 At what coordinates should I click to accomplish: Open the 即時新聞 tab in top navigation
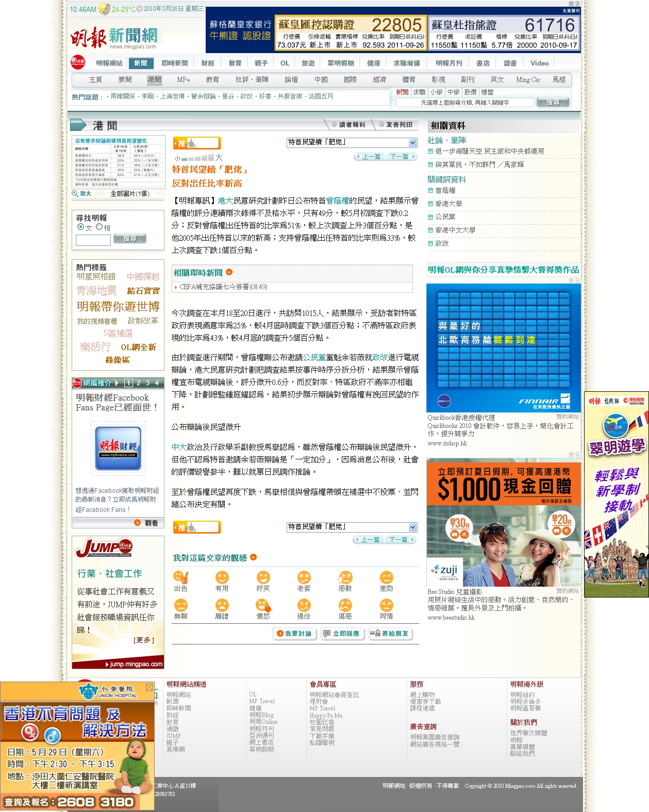click(174, 63)
